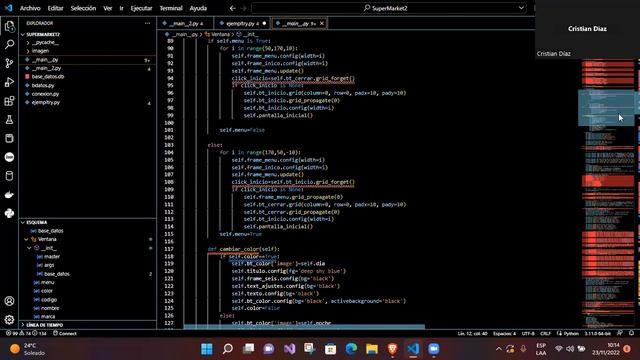The height and width of the screenshot is (360, 640).
Task: Open the Docker whale view
Action: coord(9,195)
